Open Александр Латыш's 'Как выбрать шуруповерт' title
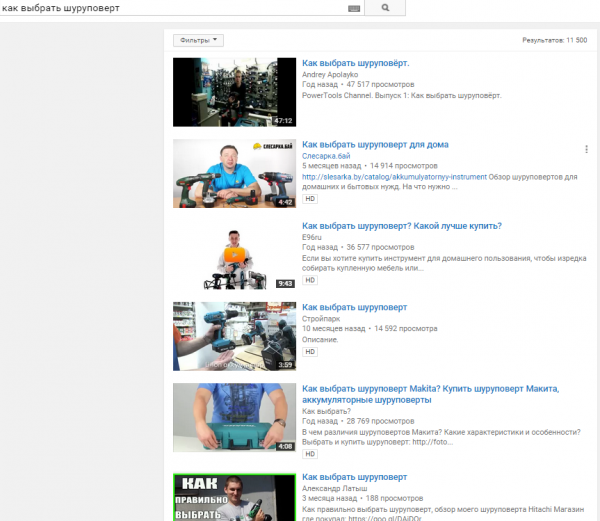The height and width of the screenshot is (521, 600). coord(354,477)
